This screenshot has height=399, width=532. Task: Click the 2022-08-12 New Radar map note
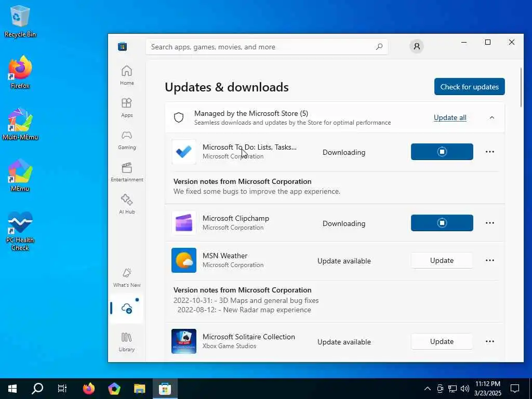click(244, 310)
